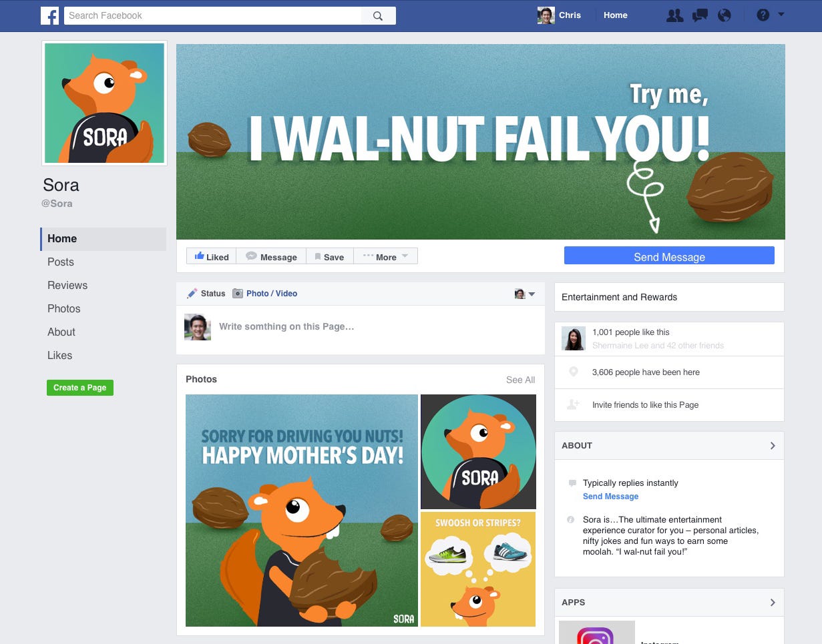Open the Swoosh or Stripes photo thumbnail
The height and width of the screenshot is (644, 822).
coord(478,569)
